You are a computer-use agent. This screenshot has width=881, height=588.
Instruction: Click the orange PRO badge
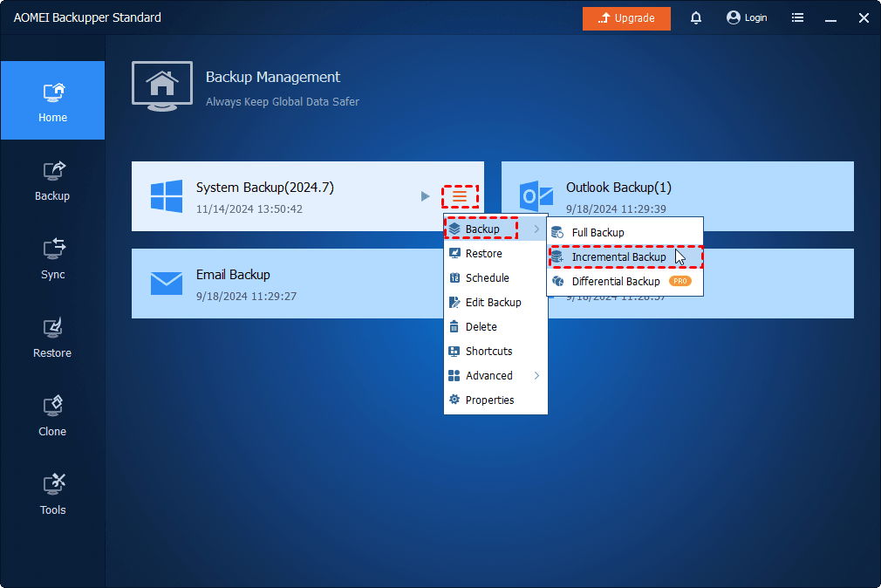tap(680, 281)
